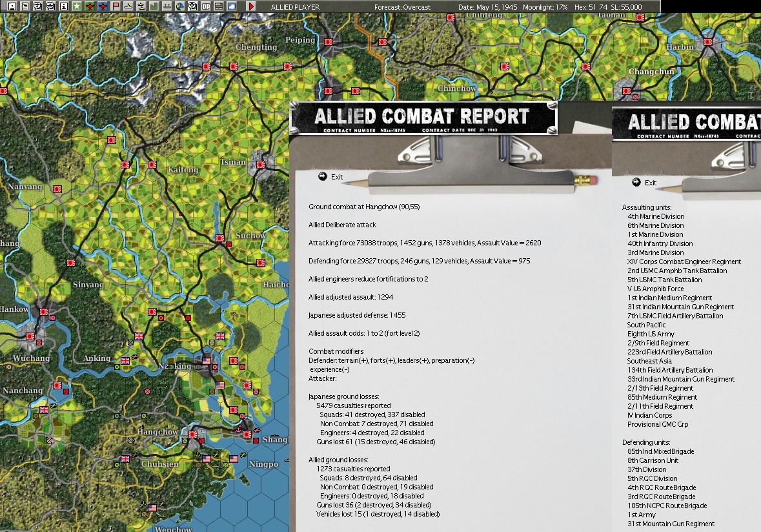Click the brown log panel toolbar icon
Viewport: 761px width, 532px height.
[218, 6]
